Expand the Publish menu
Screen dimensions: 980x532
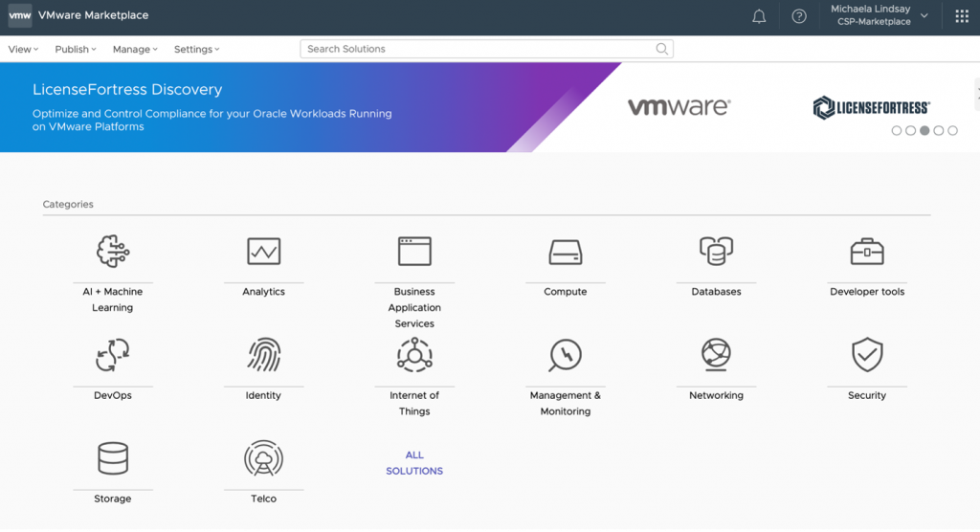76,50
